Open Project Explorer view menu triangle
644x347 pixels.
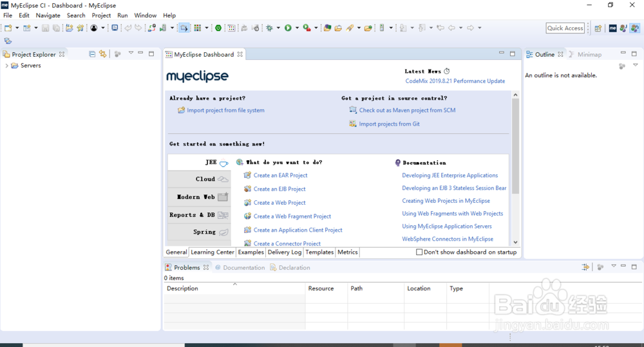pos(131,53)
